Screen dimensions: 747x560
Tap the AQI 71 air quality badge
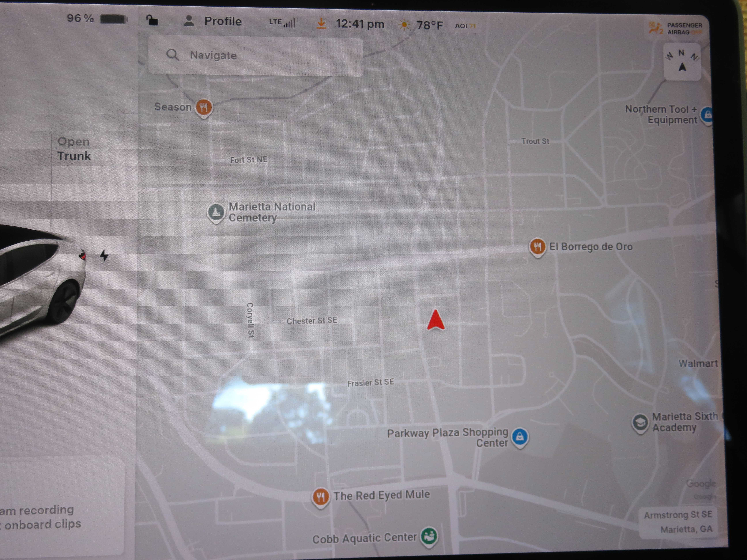coord(465,26)
